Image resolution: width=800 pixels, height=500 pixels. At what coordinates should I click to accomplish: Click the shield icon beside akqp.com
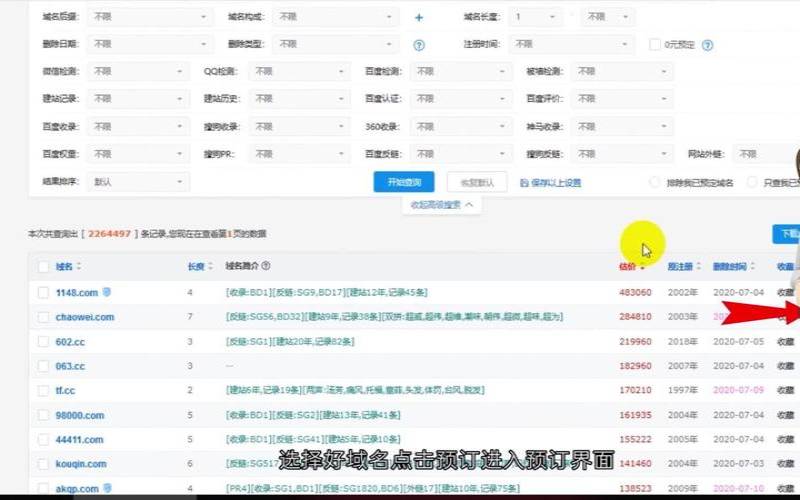(107, 488)
